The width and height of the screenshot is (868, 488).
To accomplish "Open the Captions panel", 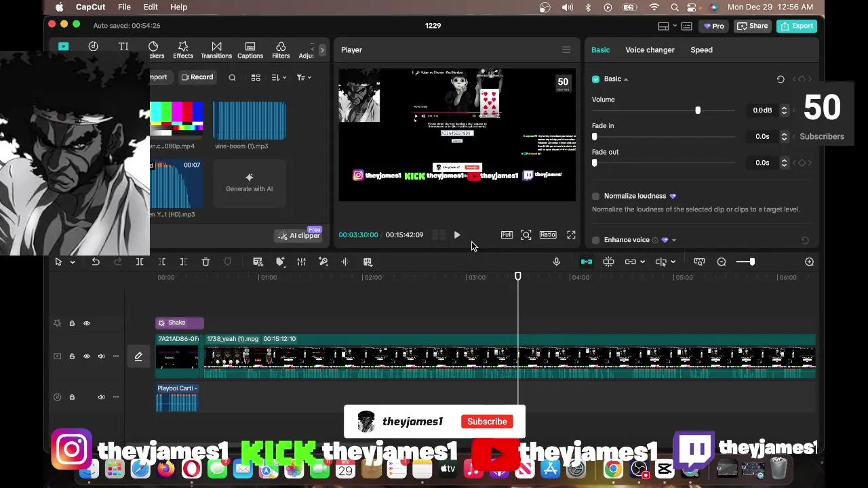I will coord(250,50).
